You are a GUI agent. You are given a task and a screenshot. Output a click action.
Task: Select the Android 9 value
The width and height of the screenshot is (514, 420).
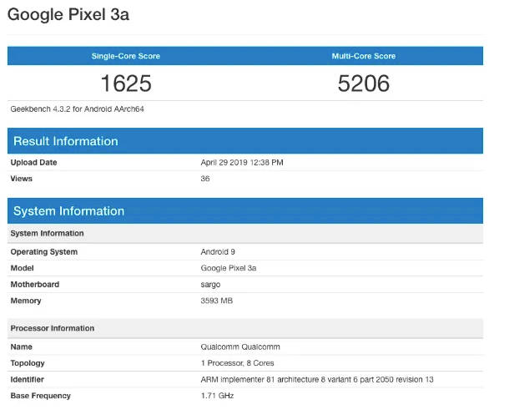[x=219, y=251]
